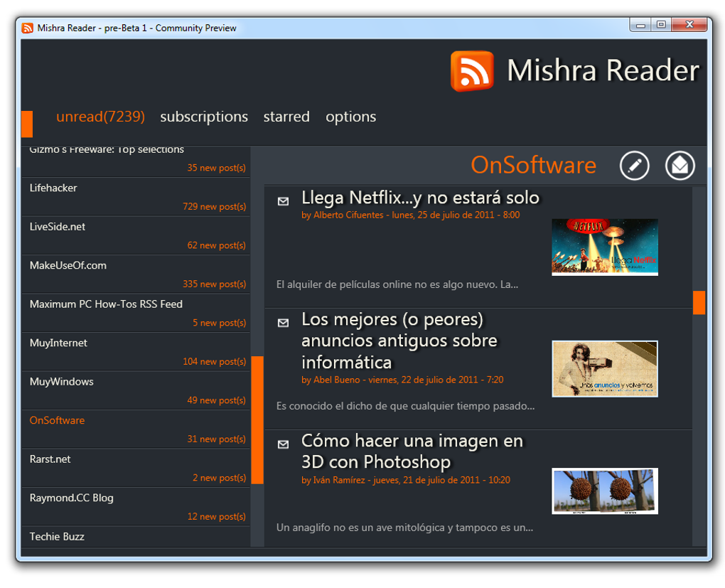Image resolution: width=725 pixels, height=588 pixels.
Task: Minimize the Mishra Reader window
Action: [x=640, y=26]
